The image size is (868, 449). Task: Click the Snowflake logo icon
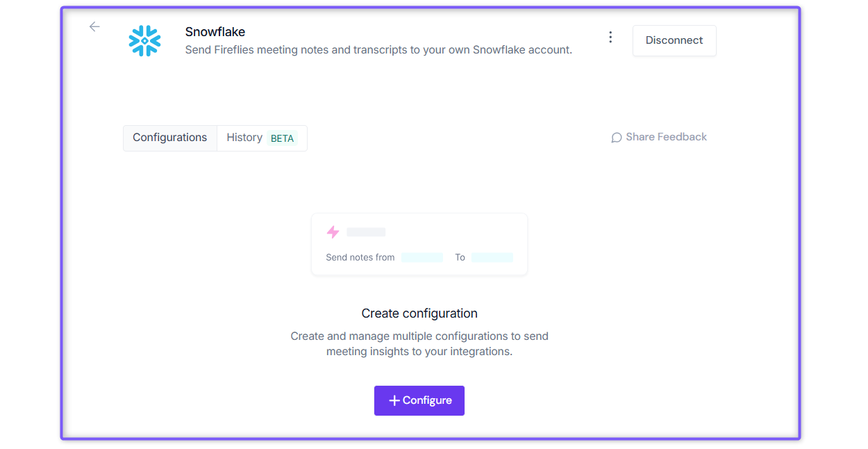144,41
